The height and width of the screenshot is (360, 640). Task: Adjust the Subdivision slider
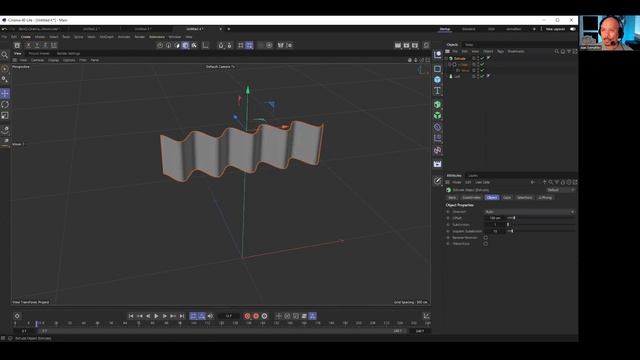click(x=541, y=224)
